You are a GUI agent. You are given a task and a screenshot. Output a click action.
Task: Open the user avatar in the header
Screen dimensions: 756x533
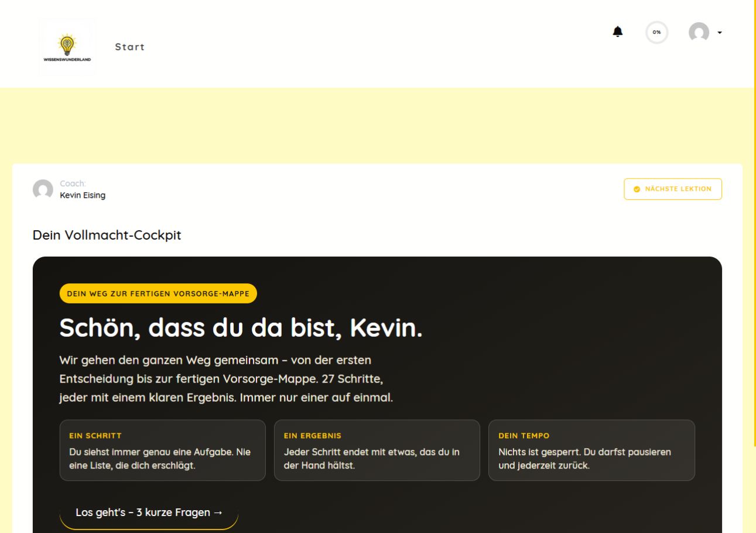[699, 32]
